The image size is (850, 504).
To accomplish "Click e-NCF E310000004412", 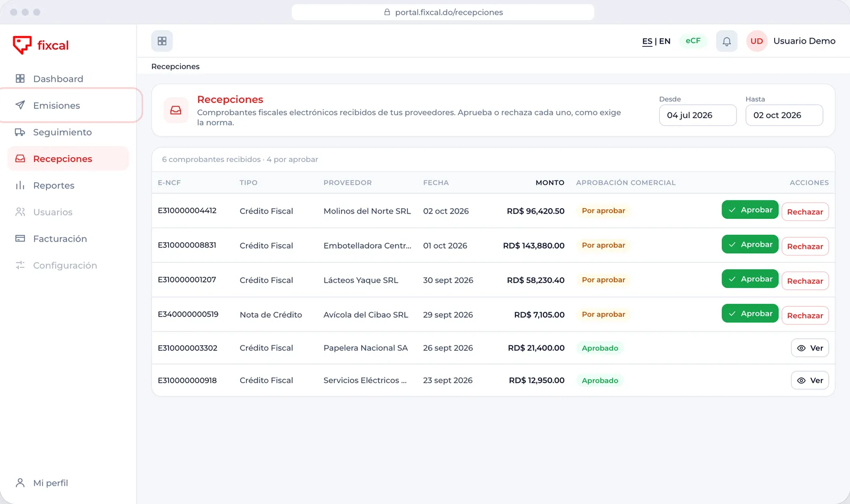I will pyautogui.click(x=187, y=210).
